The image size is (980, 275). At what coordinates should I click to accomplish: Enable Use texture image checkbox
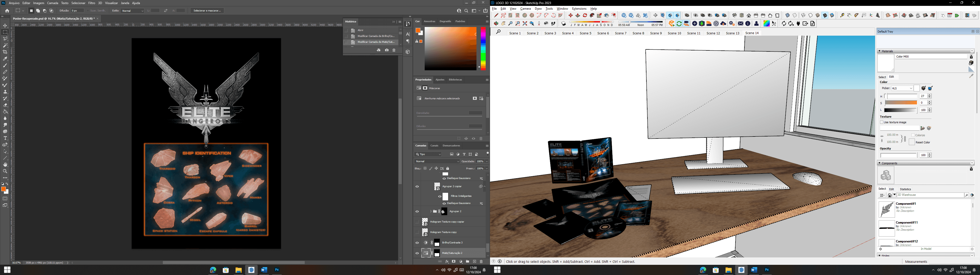click(882, 122)
